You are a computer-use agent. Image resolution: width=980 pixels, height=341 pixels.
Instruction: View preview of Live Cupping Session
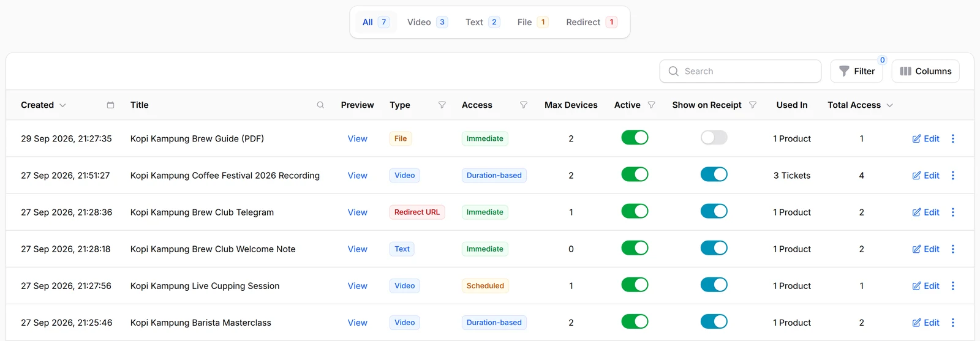[358, 286]
